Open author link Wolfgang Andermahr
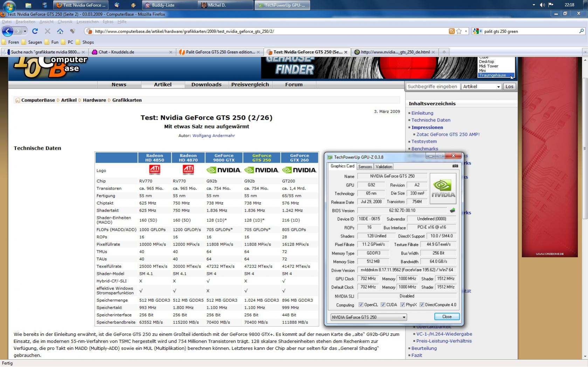The height and width of the screenshot is (367, 588). point(213,136)
